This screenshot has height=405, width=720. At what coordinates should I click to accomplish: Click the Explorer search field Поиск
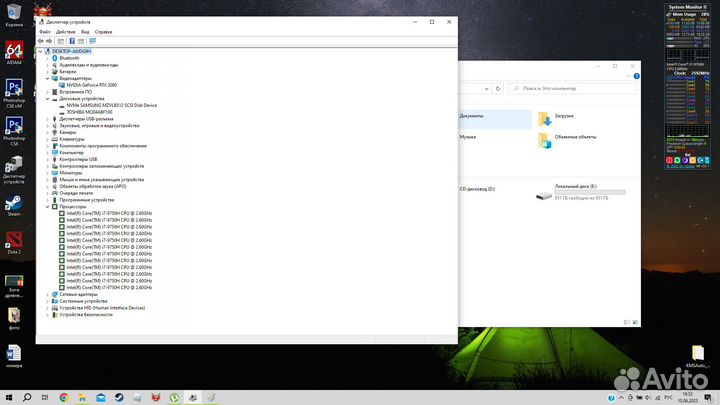coord(572,89)
